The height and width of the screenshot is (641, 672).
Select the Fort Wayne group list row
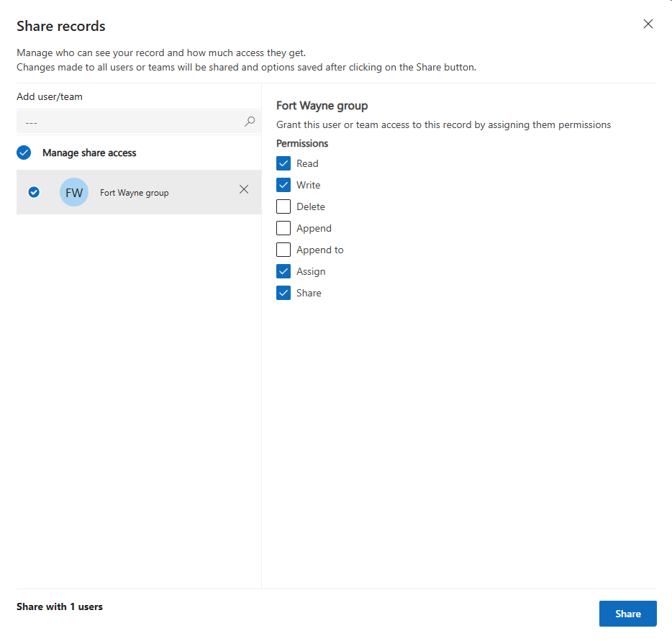[138, 192]
